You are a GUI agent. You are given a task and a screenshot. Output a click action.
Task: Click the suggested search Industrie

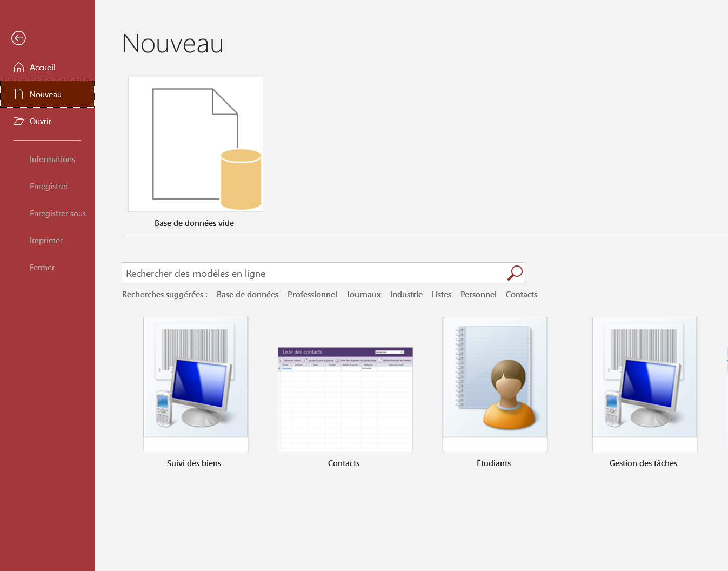pos(406,295)
